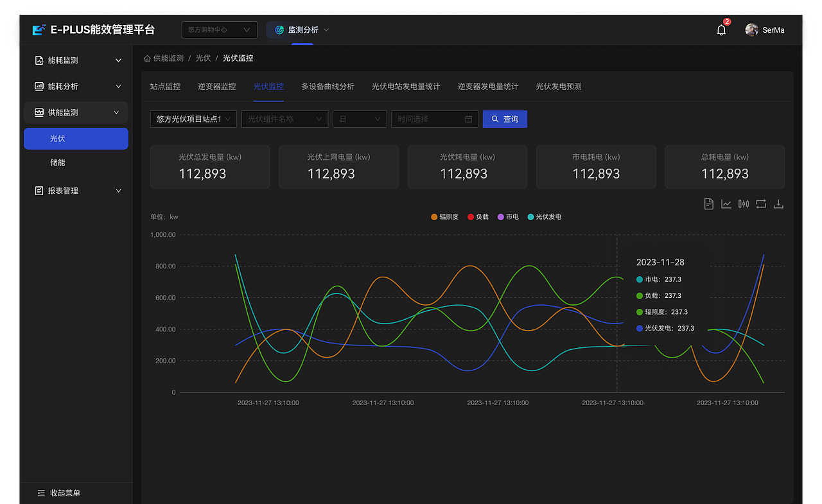Click the collapse menu icon beside 收起菜单
Viewport: 822px width, 504px height.
coord(41,493)
